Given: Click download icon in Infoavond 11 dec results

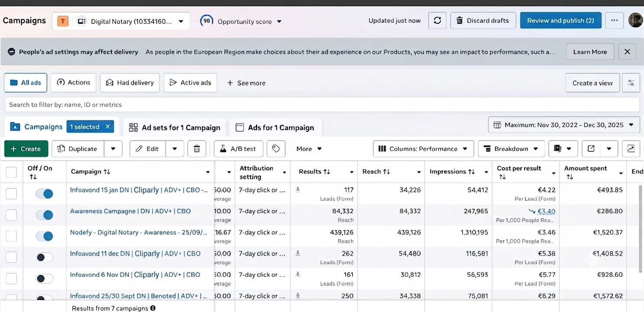Looking at the screenshot, I should click(x=298, y=253).
